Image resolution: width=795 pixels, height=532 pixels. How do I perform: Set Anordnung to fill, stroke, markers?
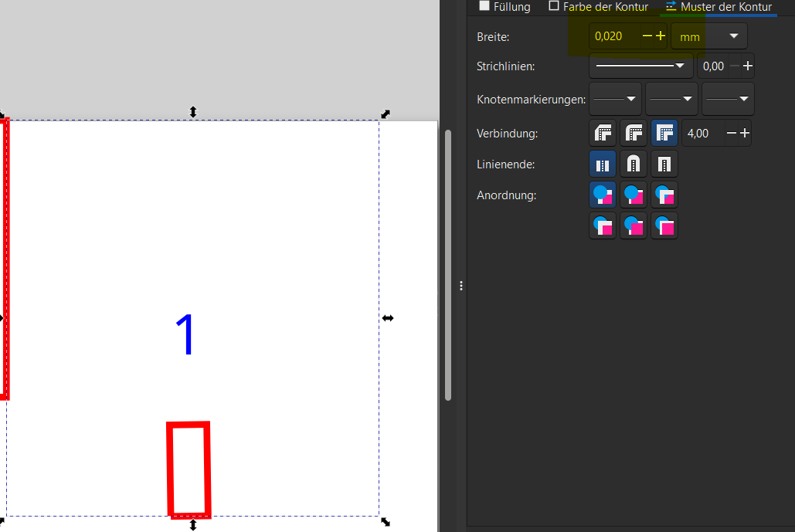pos(603,195)
